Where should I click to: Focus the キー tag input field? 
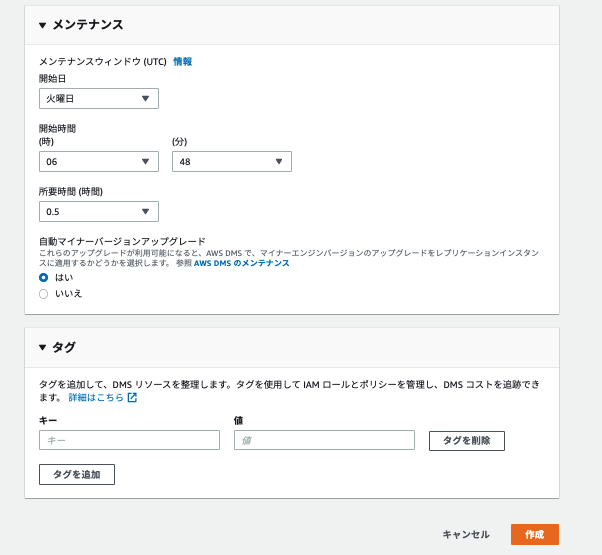pos(129,440)
